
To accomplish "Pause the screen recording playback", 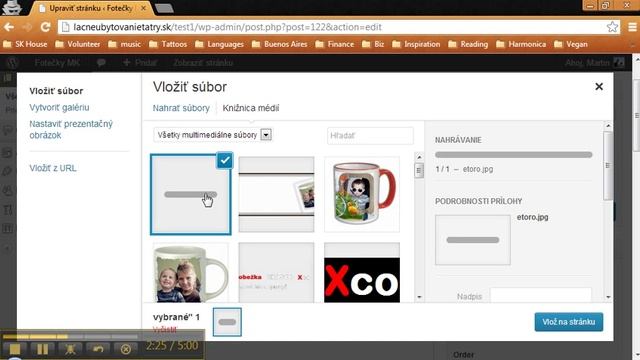I will 42,349.
